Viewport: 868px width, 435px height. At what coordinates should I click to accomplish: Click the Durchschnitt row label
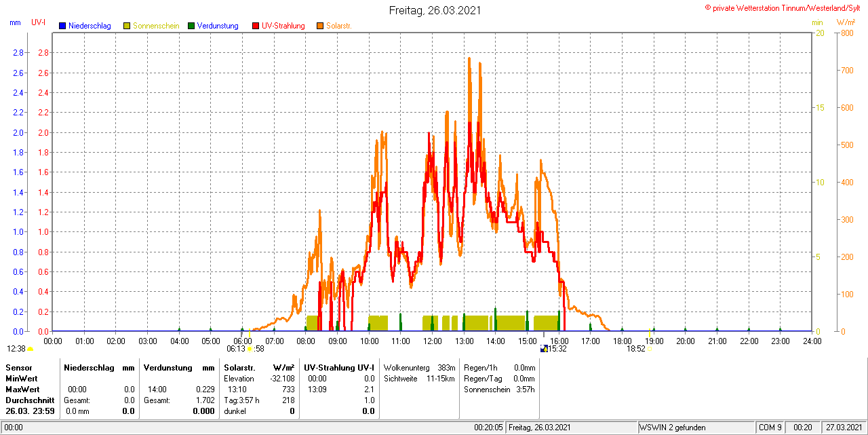click(30, 400)
